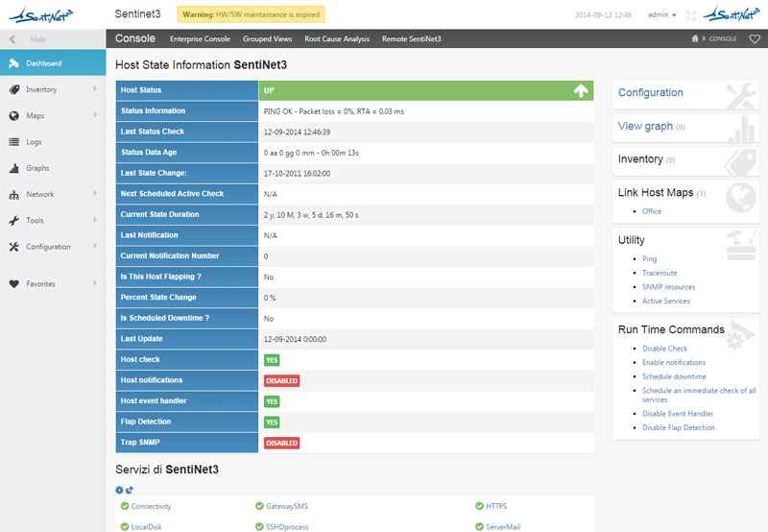Click the YES badge for Host check
This screenshot has width=768, height=532.
272,360
